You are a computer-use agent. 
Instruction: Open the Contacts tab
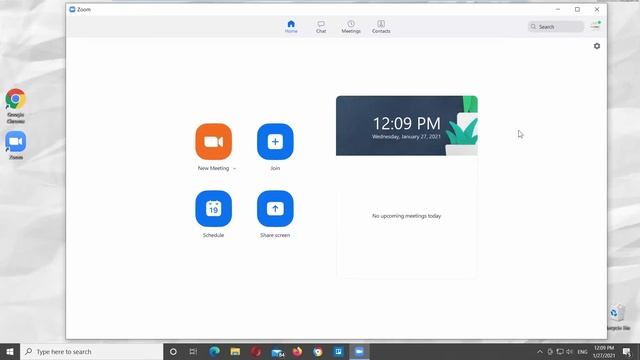pyautogui.click(x=381, y=27)
